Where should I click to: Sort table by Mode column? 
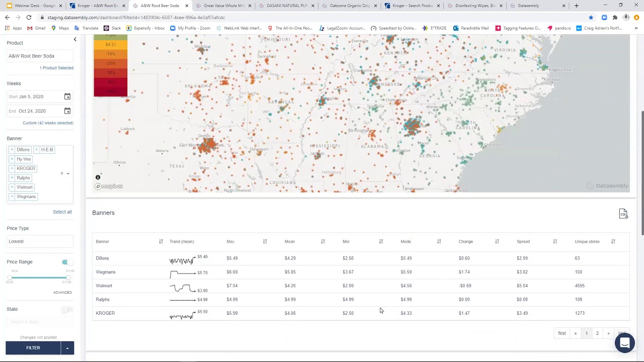(x=439, y=242)
